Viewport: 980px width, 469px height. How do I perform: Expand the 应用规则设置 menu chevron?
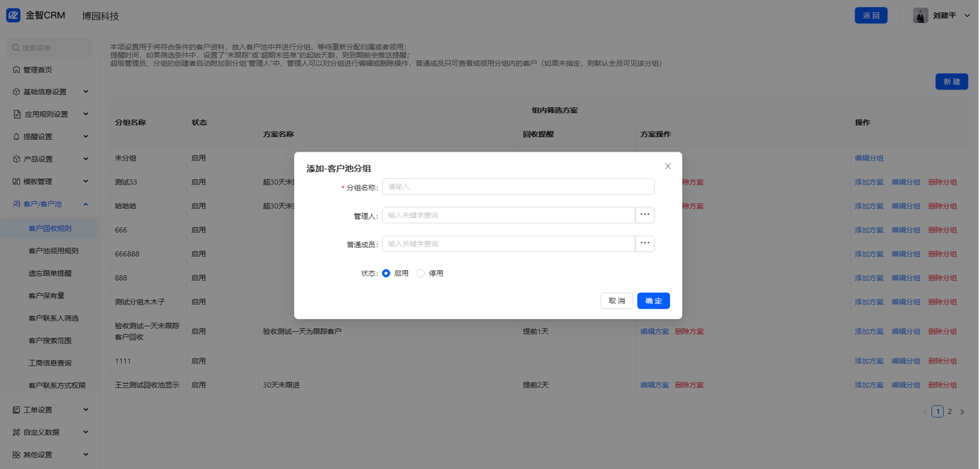[x=86, y=114]
